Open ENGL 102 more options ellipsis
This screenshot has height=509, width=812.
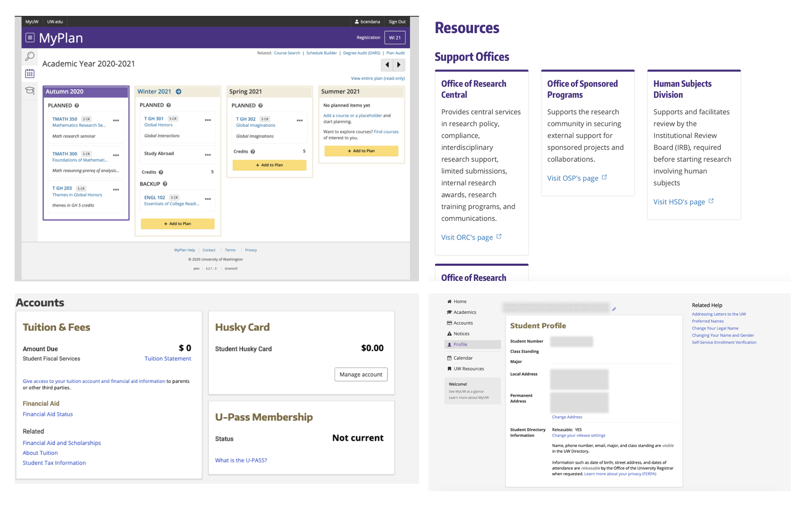coord(208,199)
